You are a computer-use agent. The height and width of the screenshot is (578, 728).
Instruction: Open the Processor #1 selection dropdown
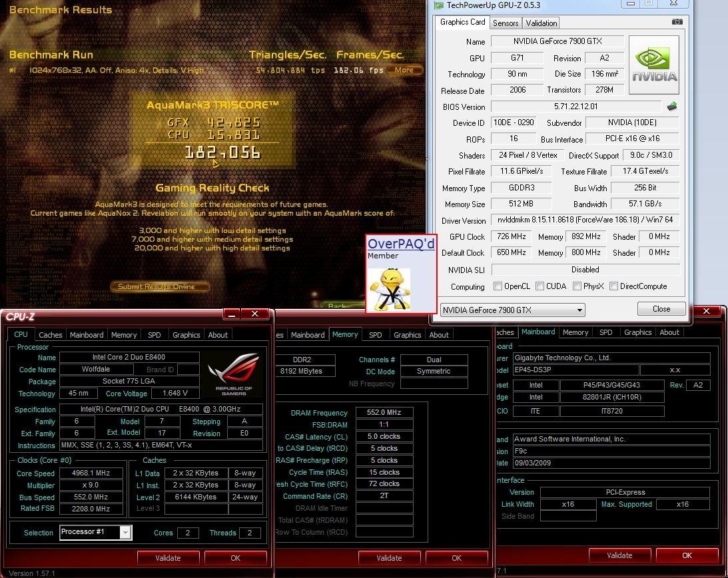coord(96,532)
